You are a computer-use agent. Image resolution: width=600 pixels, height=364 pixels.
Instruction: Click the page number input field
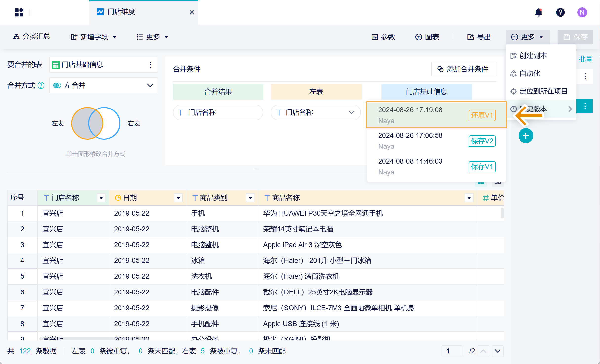coord(452,351)
